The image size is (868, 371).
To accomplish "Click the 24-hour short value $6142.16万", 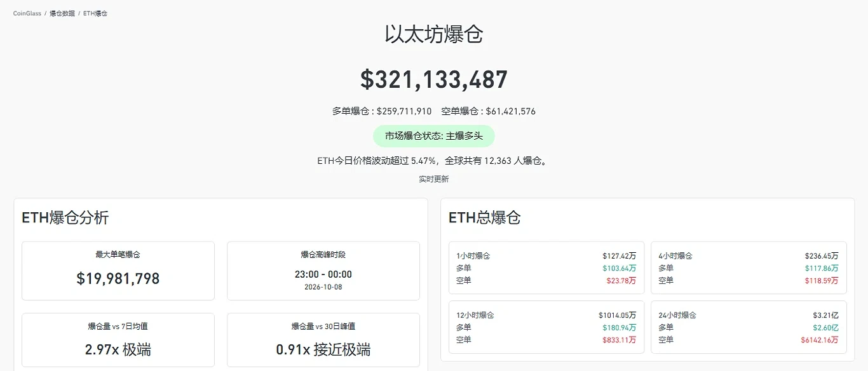I will click(x=820, y=340).
